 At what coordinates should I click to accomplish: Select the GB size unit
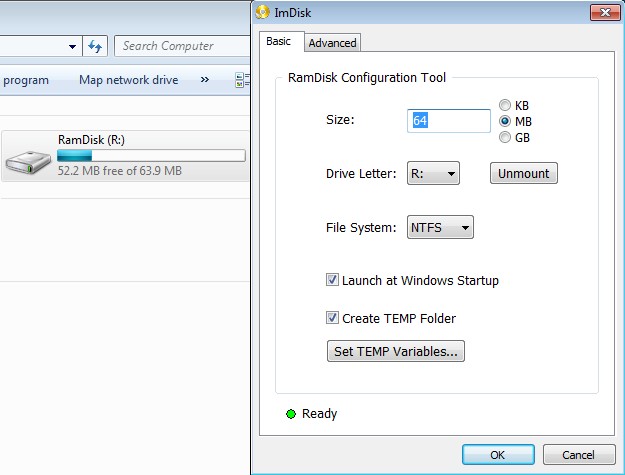click(x=505, y=137)
